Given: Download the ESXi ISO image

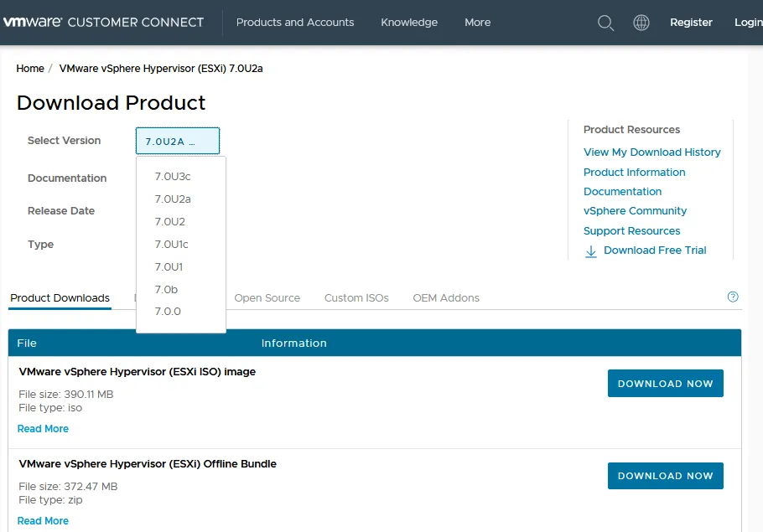Looking at the screenshot, I should [665, 384].
